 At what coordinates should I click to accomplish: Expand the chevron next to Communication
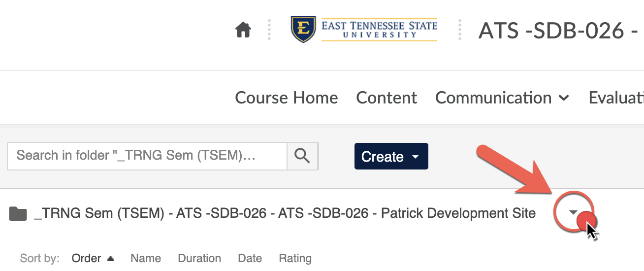(564, 98)
